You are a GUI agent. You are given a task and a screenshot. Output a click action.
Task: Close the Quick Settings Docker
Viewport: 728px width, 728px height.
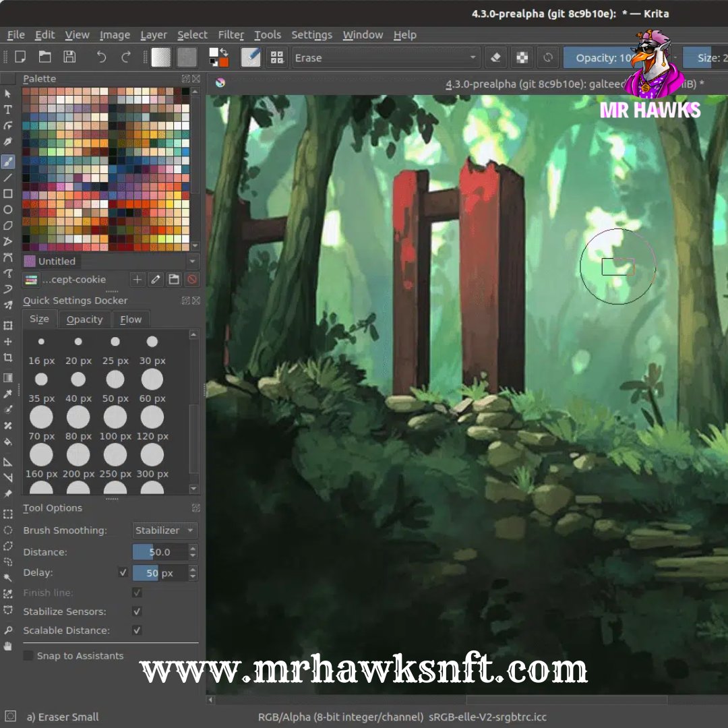(196, 301)
